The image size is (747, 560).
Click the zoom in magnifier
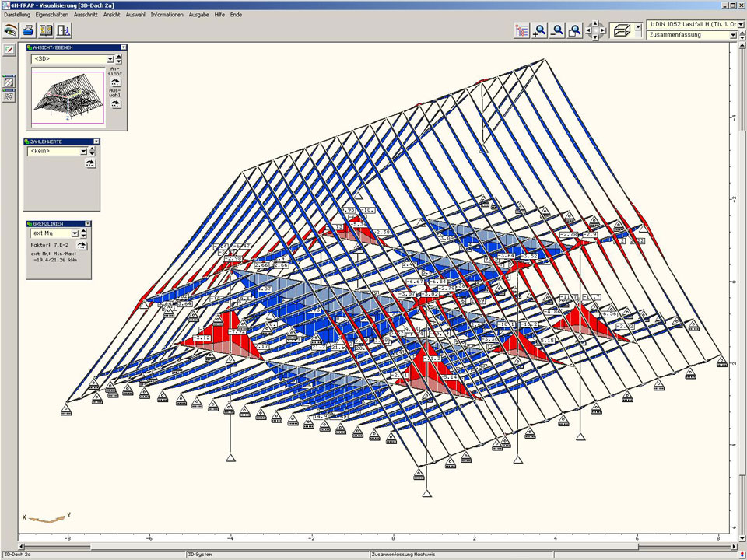[x=539, y=31]
